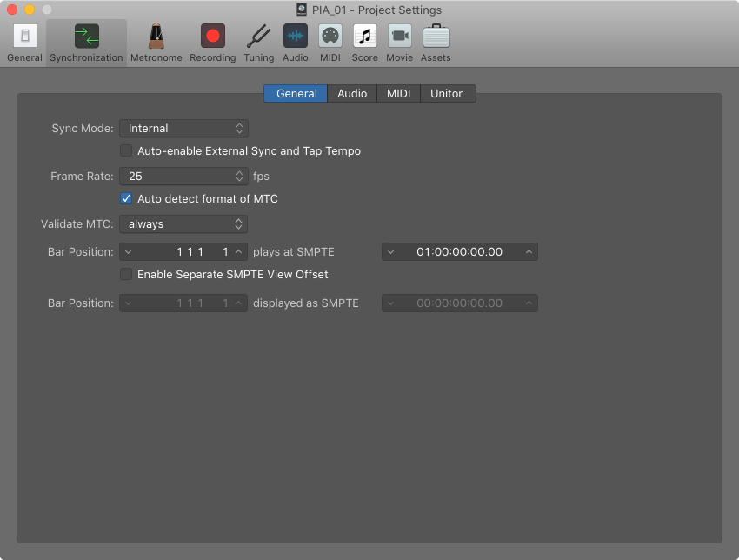Open the Score settings pane
739x560 pixels.
(x=365, y=43)
